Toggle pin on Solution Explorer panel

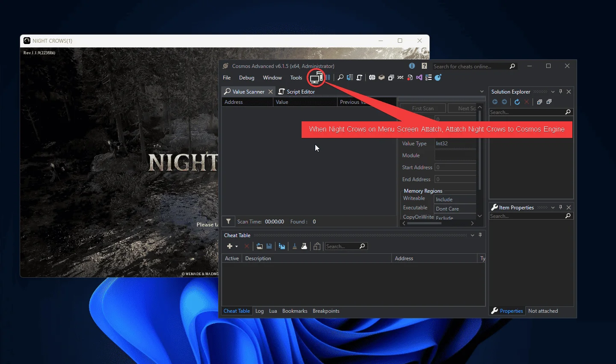coord(561,91)
